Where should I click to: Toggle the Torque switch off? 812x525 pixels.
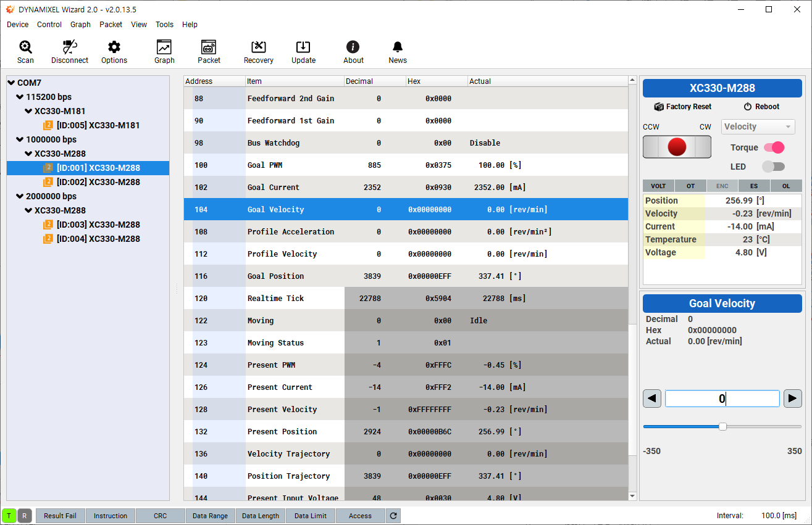pos(774,147)
